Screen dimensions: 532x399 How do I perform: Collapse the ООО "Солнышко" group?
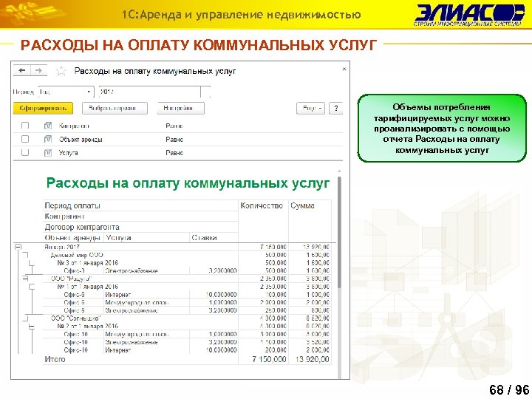(25, 318)
